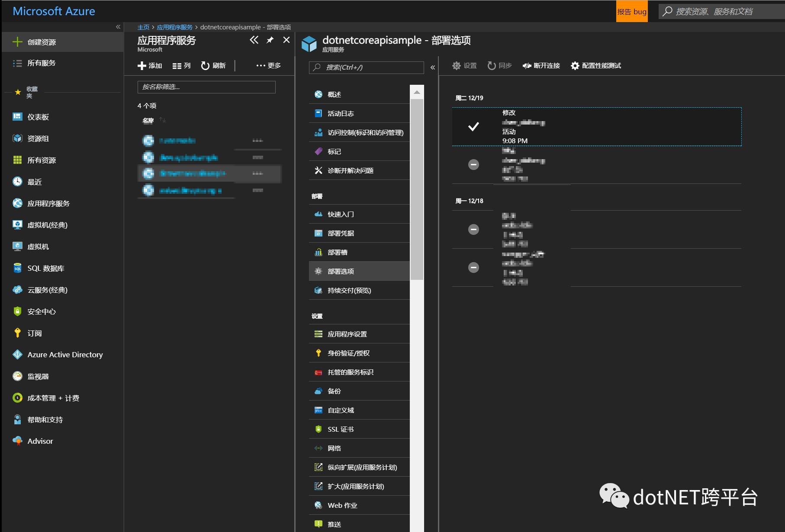Open 概述 menu item
785x532 pixels.
pyautogui.click(x=359, y=94)
